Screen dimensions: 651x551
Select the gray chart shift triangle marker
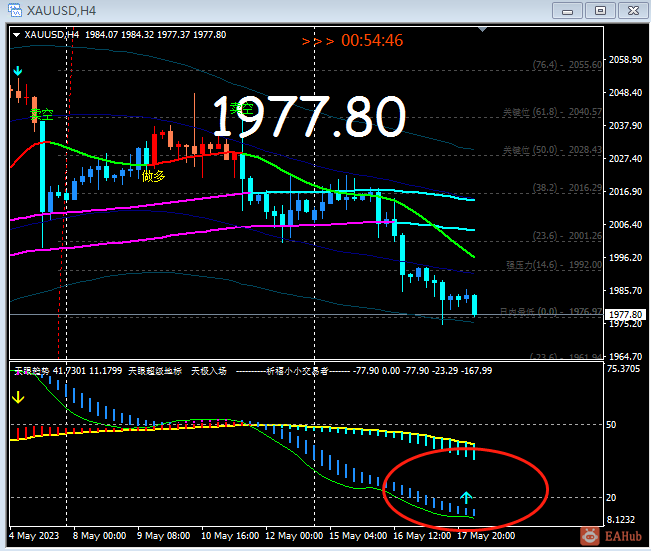click(x=482, y=29)
